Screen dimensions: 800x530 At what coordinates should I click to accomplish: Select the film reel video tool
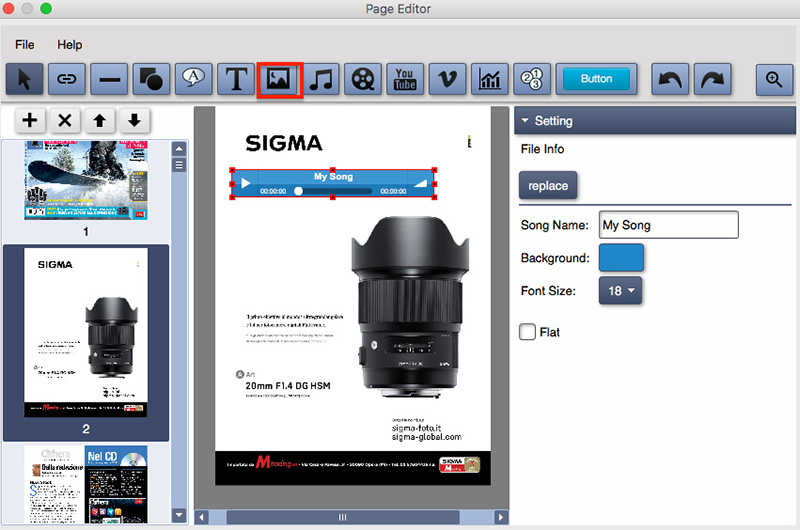[x=363, y=79]
